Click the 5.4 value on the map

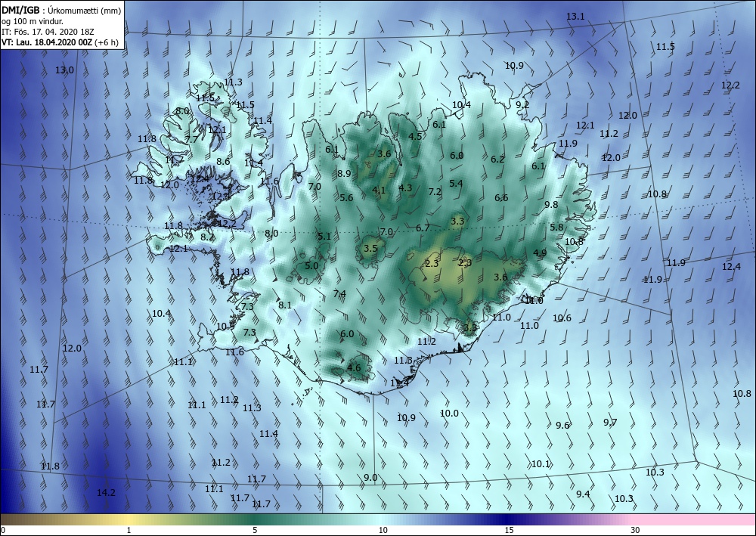click(456, 183)
